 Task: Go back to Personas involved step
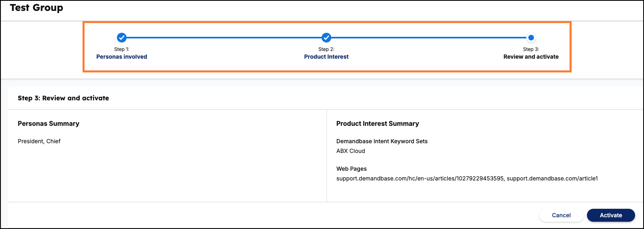pyautogui.click(x=122, y=57)
